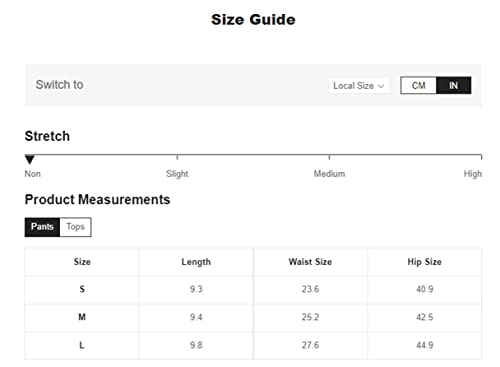Screen dimensions: 500x367
Task: Click the length value 9.8
Action: pos(196,345)
